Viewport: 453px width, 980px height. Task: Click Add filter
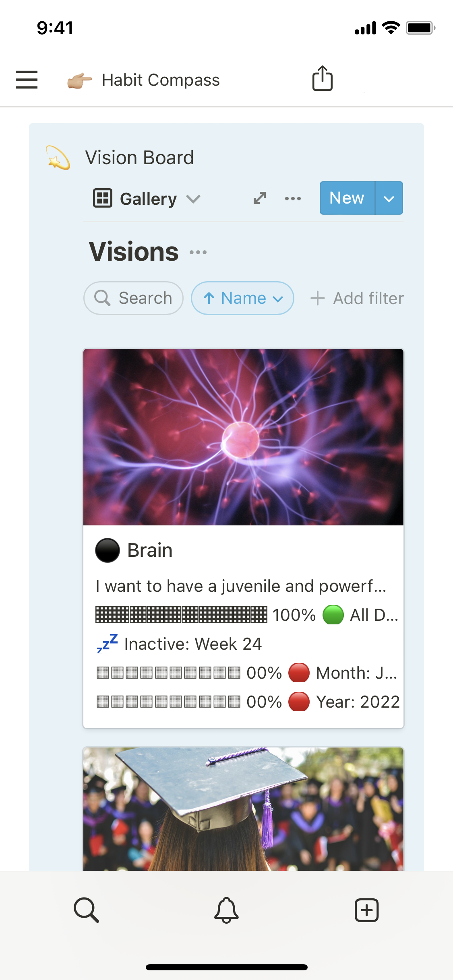point(357,299)
